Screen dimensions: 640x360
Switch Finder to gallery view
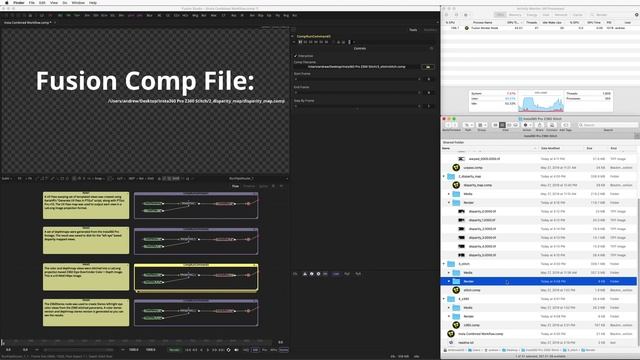pos(516,125)
